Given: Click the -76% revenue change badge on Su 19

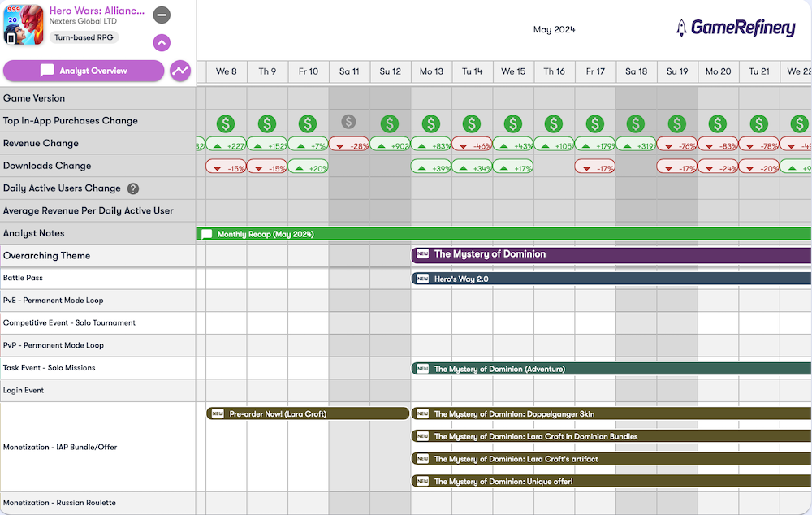Looking at the screenshot, I should pyautogui.click(x=677, y=144).
